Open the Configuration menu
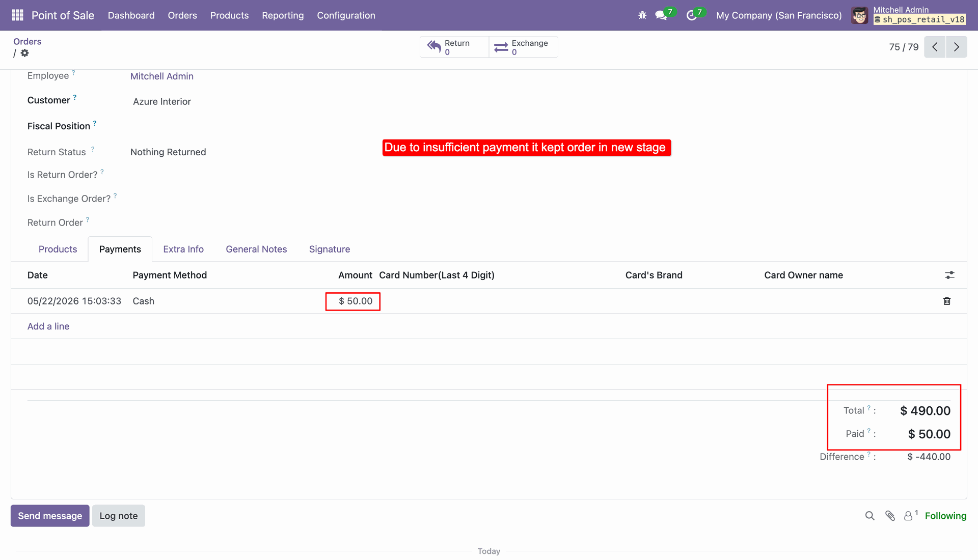Image resolution: width=978 pixels, height=560 pixels. click(346, 15)
